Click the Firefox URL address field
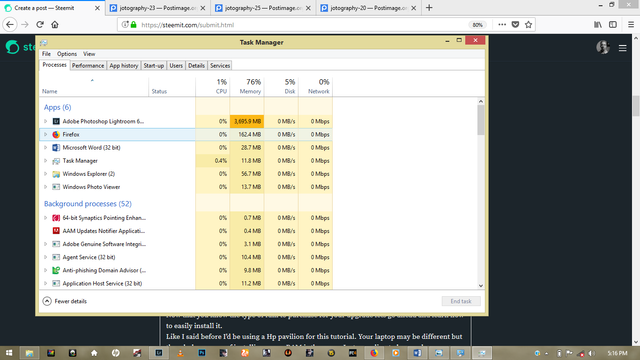This screenshot has width=640, height=360. point(302,25)
